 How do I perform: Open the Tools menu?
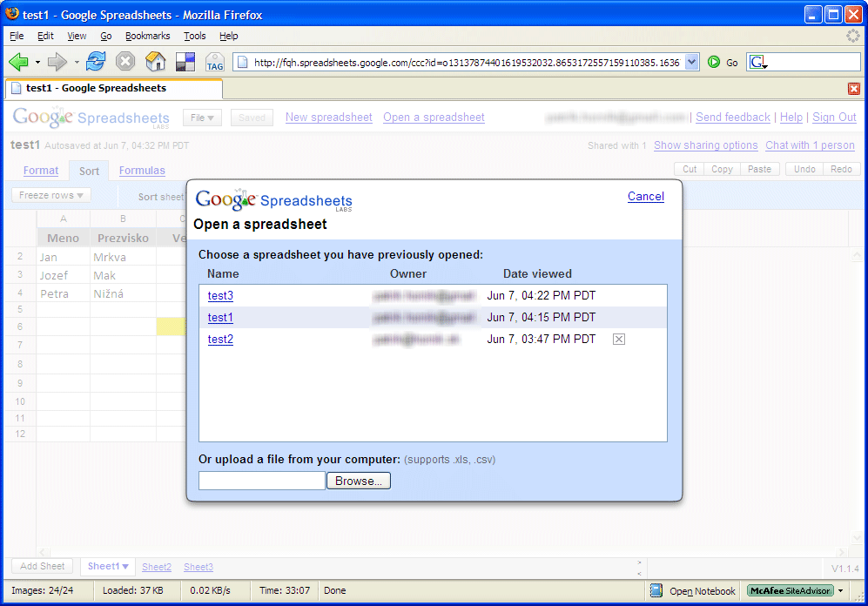195,36
